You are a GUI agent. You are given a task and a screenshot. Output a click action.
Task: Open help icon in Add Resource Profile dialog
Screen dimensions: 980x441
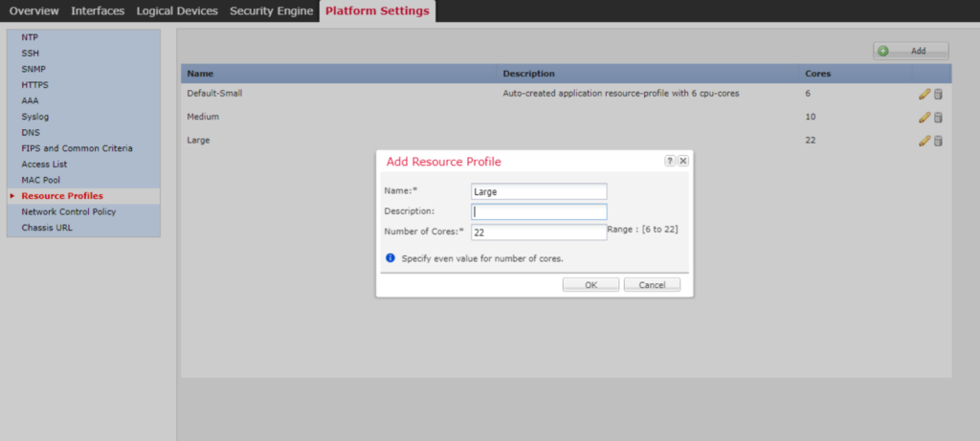670,161
